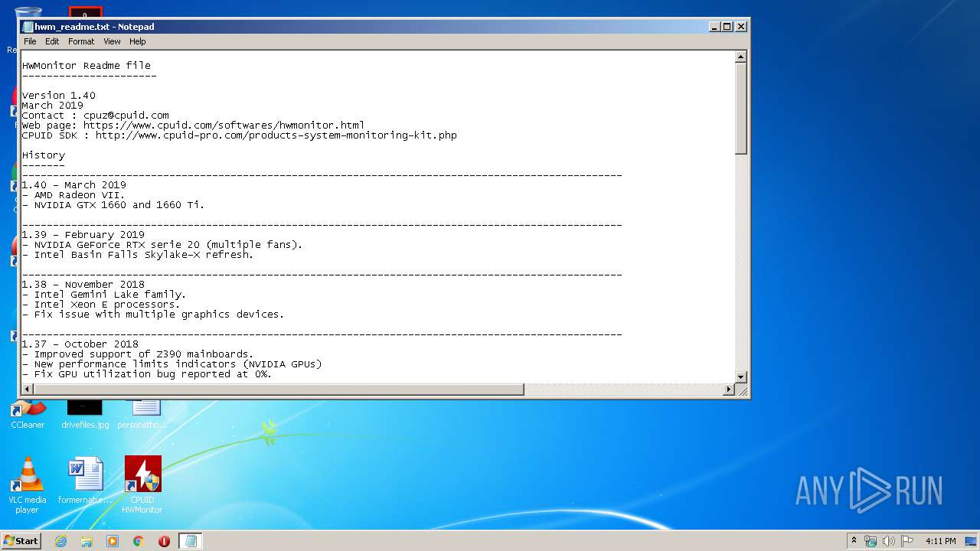
Task: Select the CPUID HWMonitor desktop shortcut
Action: pos(142,484)
